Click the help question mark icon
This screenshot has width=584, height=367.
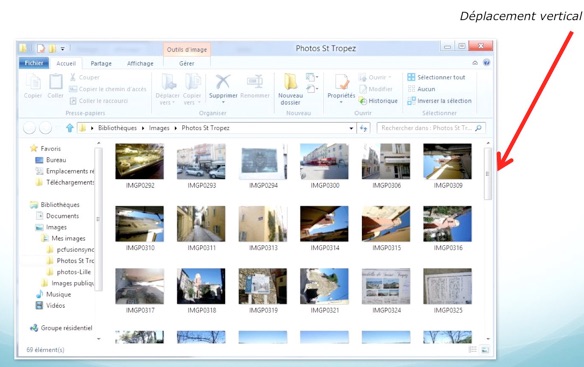click(486, 63)
